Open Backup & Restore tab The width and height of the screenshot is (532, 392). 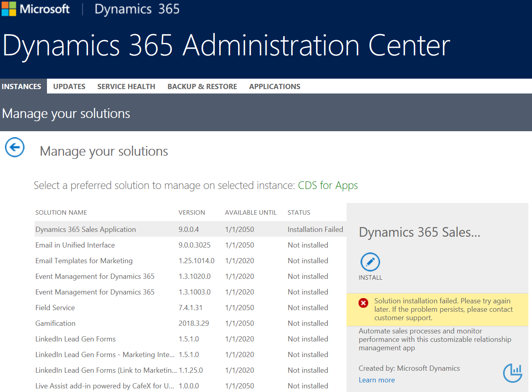pyautogui.click(x=202, y=86)
